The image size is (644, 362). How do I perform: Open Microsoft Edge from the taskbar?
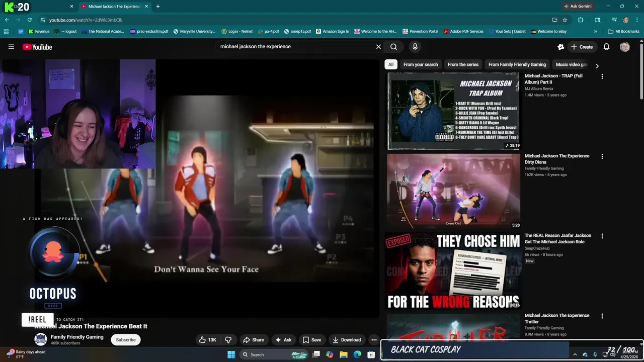click(357, 354)
